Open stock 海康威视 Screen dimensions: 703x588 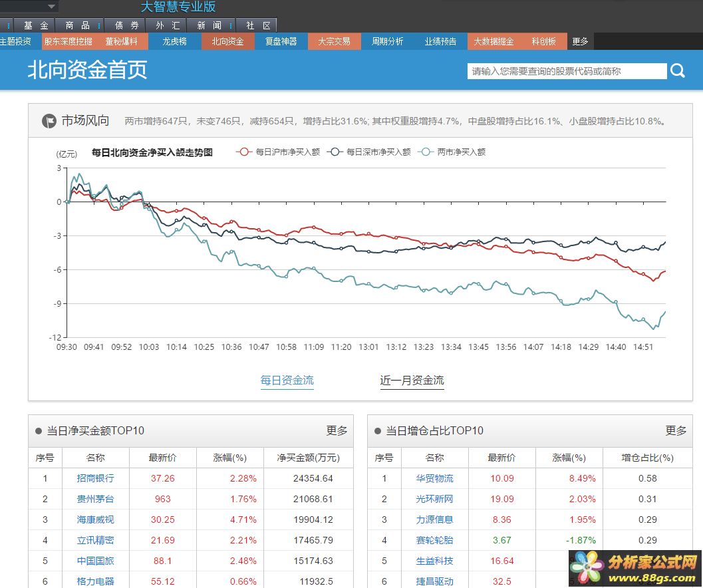pos(96,519)
